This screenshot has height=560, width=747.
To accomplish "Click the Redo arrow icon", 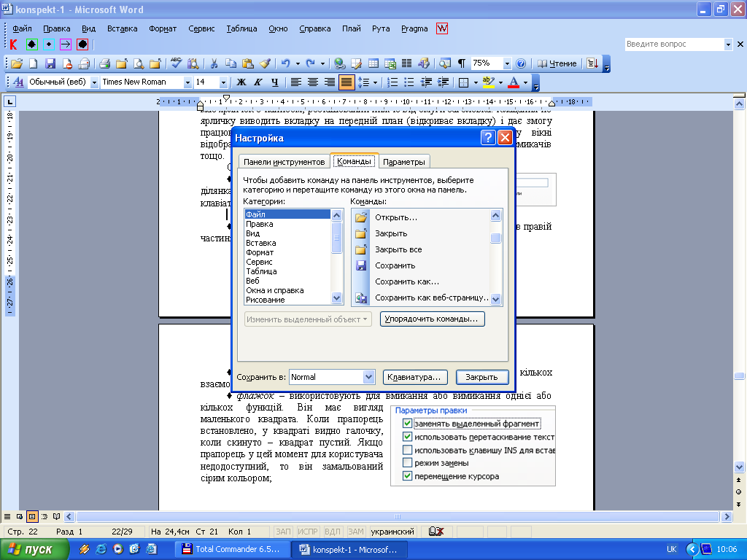I will tap(311, 63).
